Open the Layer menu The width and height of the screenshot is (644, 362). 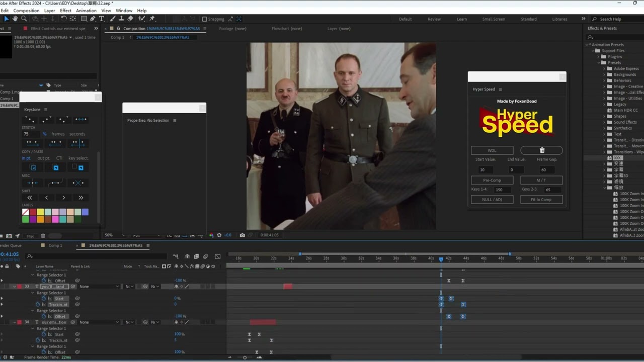point(50,11)
